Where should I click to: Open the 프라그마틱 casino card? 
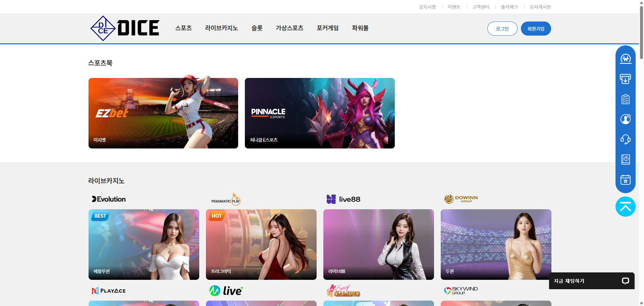pyautogui.click(x=261, y=245)
